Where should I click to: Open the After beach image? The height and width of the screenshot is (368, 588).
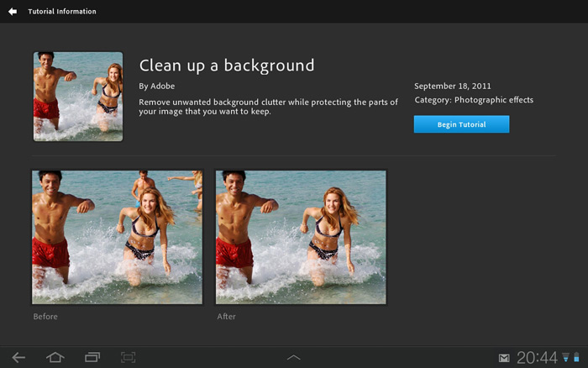point(301,237)
